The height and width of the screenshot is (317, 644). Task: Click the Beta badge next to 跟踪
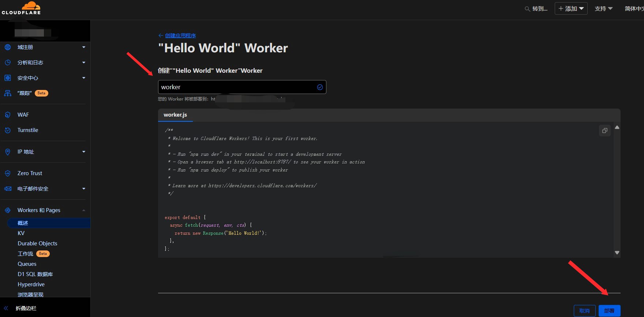[x=41, y=93]
